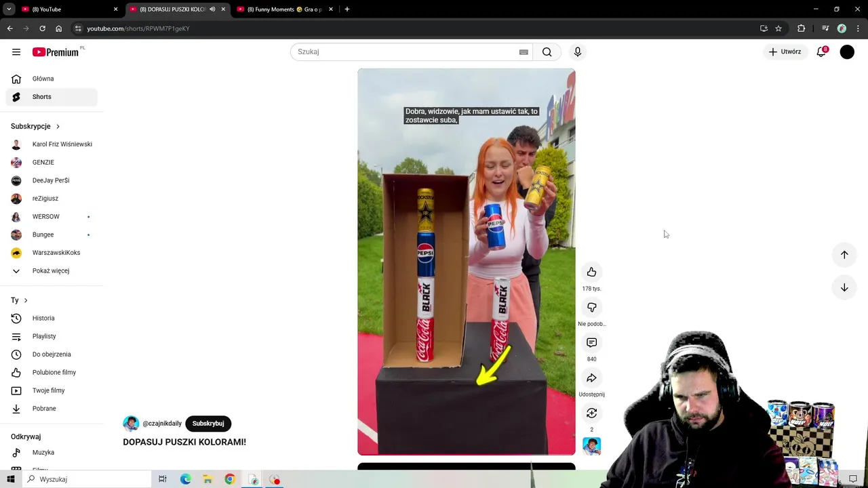
Task: Expand subscriptions with Pokaż więcej
Action: [52, 271]
